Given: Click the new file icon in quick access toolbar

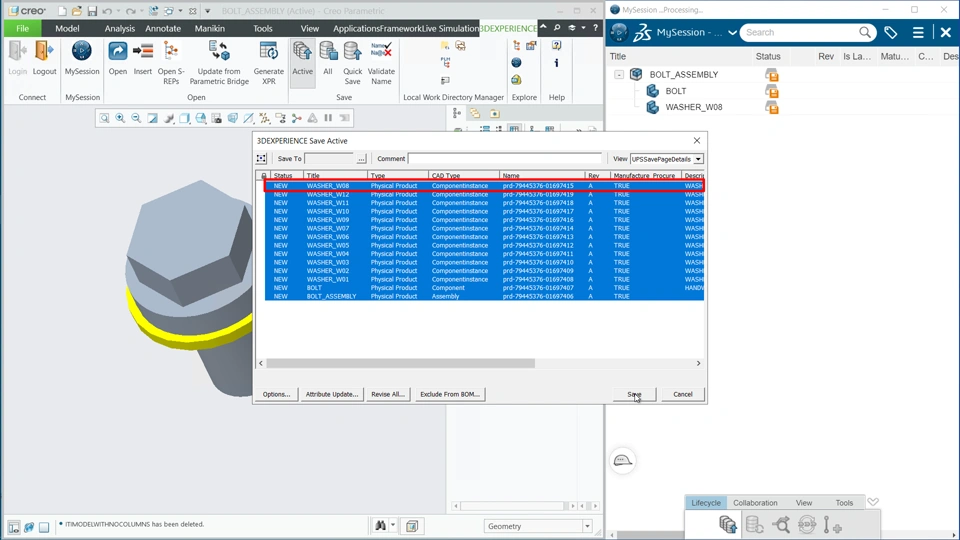Looking at the screenshot, I should click(x=62, y=11).
